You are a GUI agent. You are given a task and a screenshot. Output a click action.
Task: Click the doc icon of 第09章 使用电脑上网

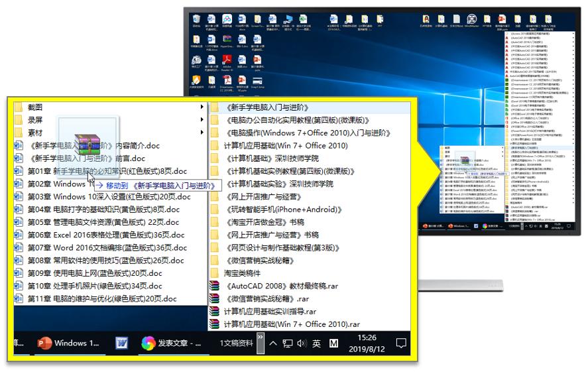(19, 273)
